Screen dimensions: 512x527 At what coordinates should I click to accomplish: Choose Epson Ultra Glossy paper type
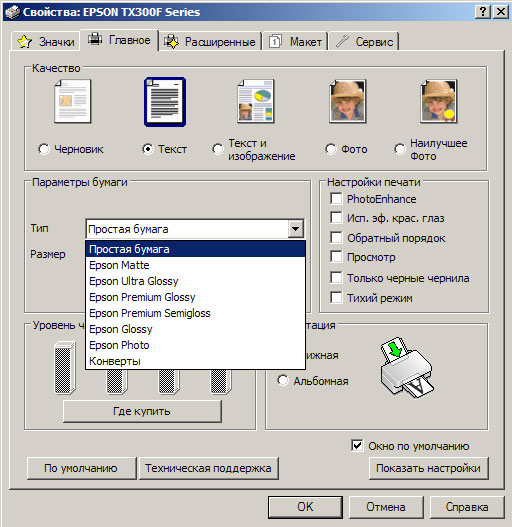(196, 281)
